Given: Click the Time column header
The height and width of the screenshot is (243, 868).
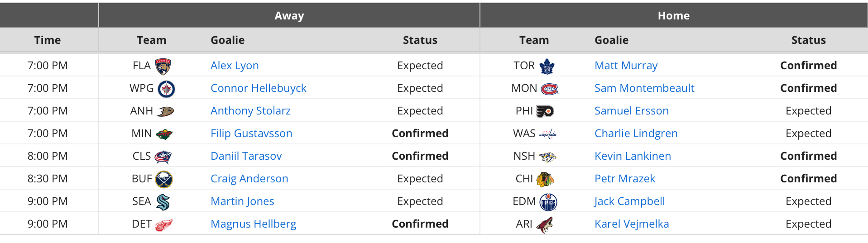Looking at the screenshot, I should (48, 40).
